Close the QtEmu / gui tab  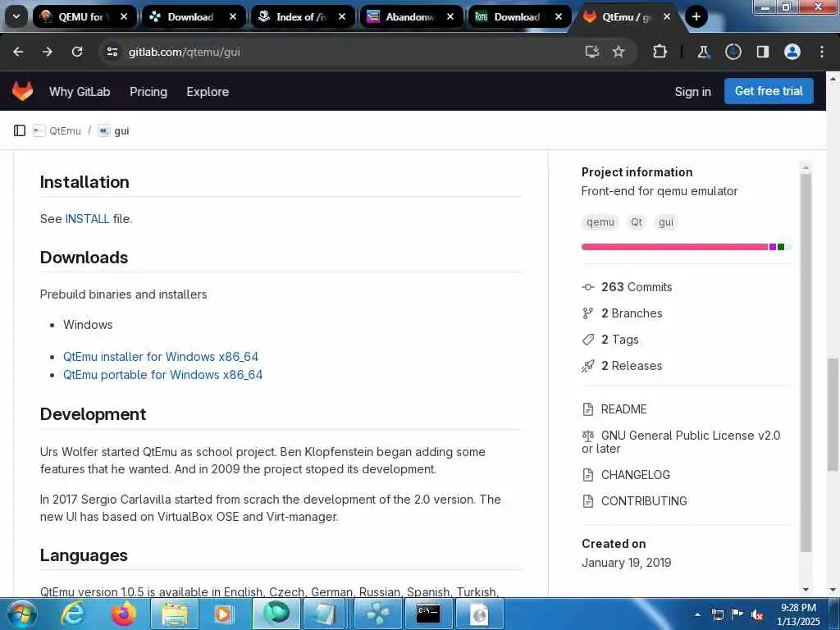click(666, 16)
